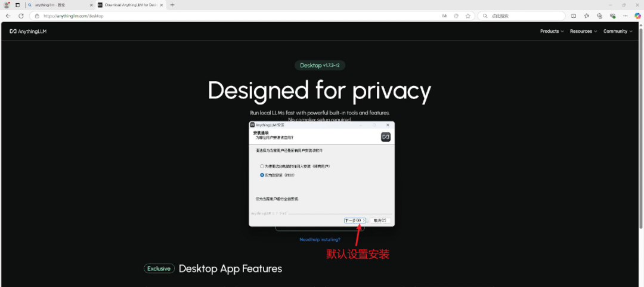Open the browser settings and more menu

pos(625,16)
